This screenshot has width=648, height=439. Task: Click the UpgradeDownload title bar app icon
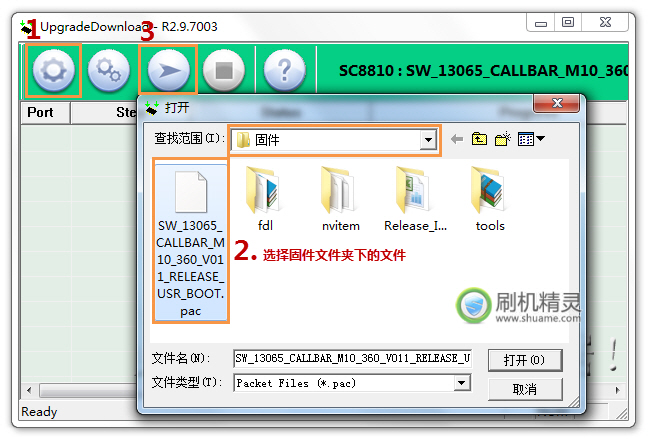(26, 27)
